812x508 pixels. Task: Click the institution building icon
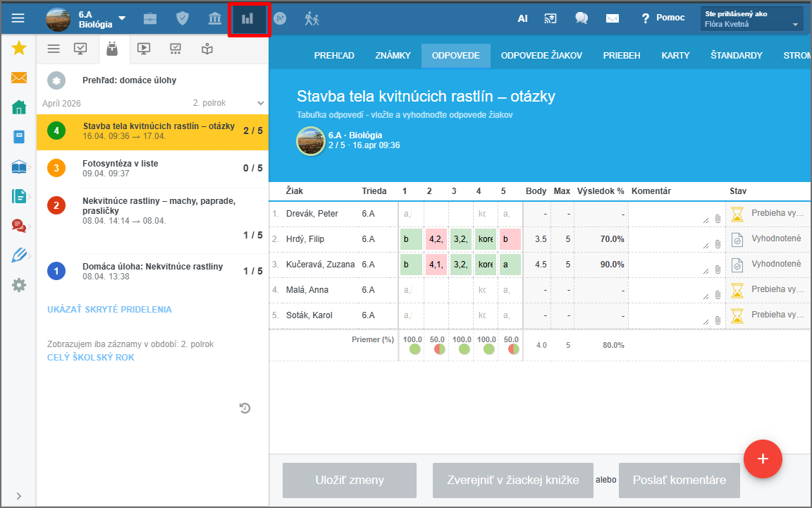tap(215, 19)
